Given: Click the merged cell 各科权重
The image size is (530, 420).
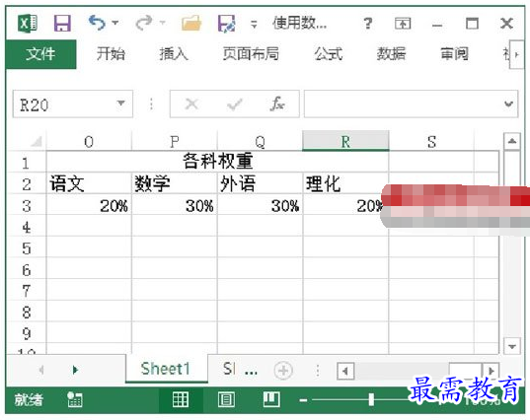Looking at the screenshot, I should [x=217, y=162].
